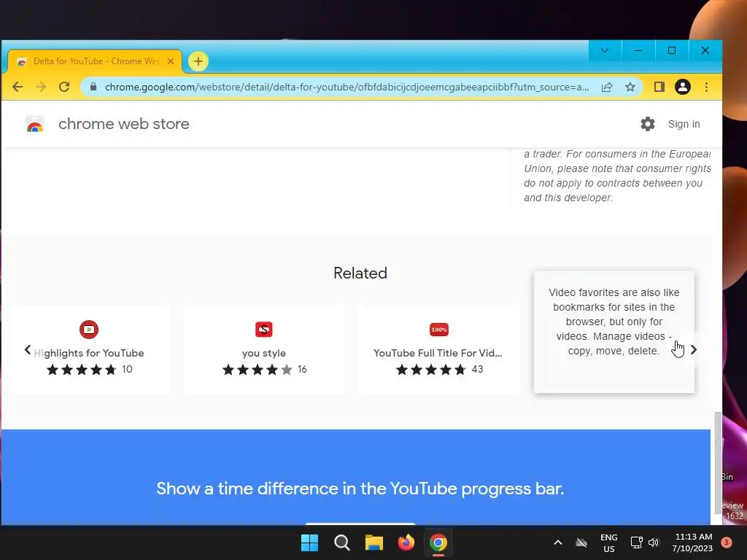View site info via the padlock icon
Screen dimensions: 747x560
pos(93,87)
